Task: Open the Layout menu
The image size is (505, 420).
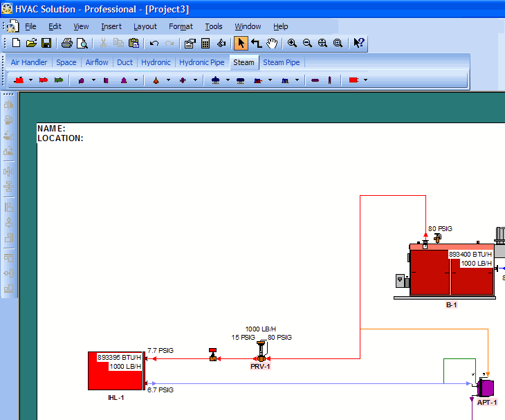Action: (x=145, y=26)
